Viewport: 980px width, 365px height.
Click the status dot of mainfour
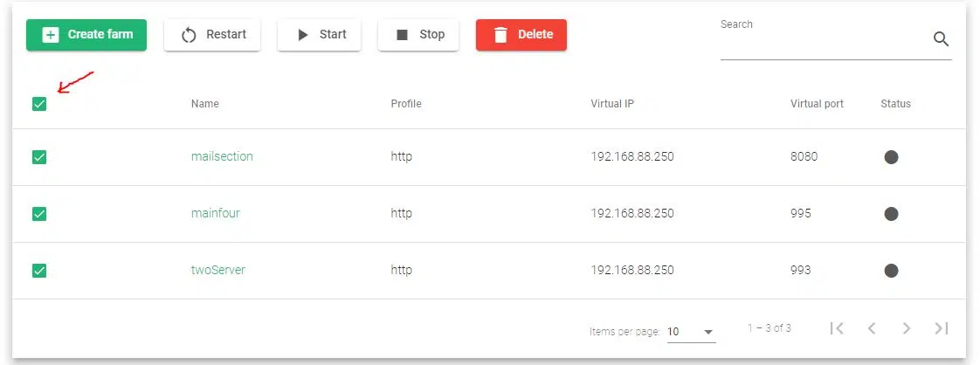891,214
